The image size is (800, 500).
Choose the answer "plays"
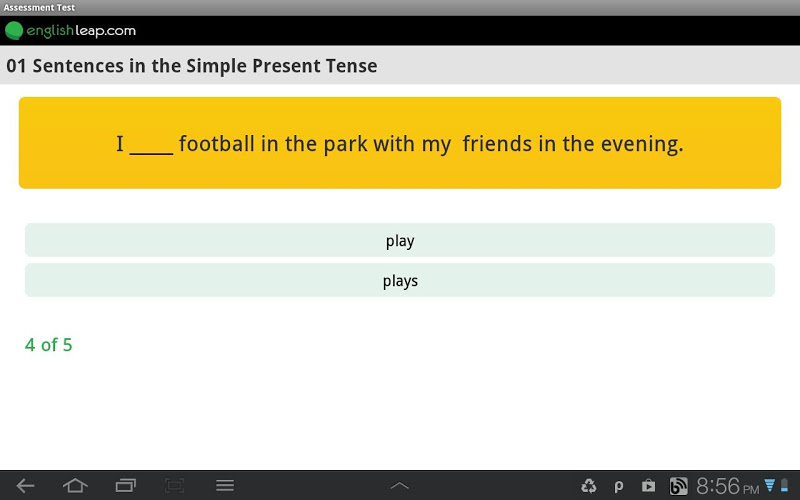click(x=400, y=281)
